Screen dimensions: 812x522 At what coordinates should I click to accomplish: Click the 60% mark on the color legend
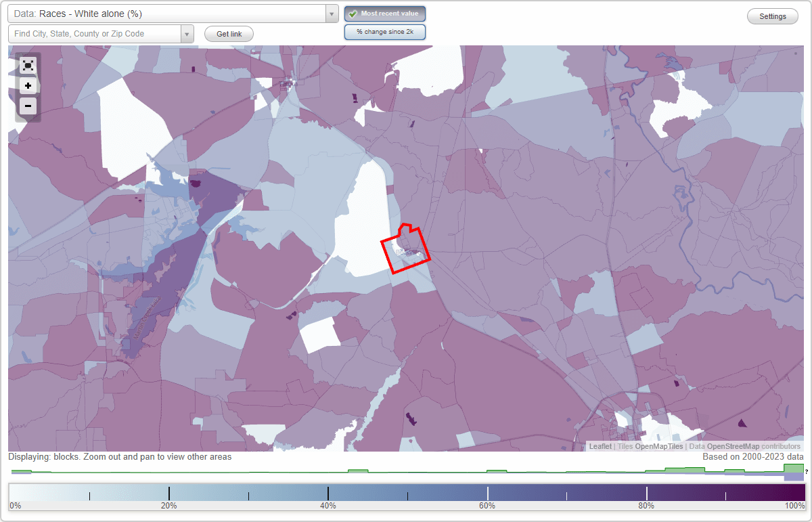click(487, 492)
